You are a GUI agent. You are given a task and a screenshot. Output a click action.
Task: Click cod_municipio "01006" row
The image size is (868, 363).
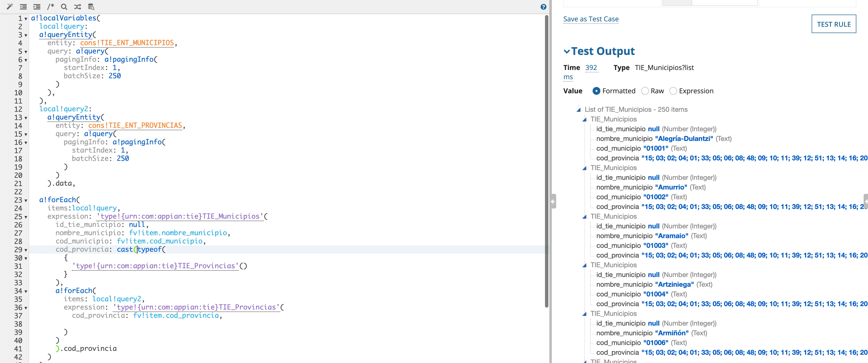coord(642,343)
